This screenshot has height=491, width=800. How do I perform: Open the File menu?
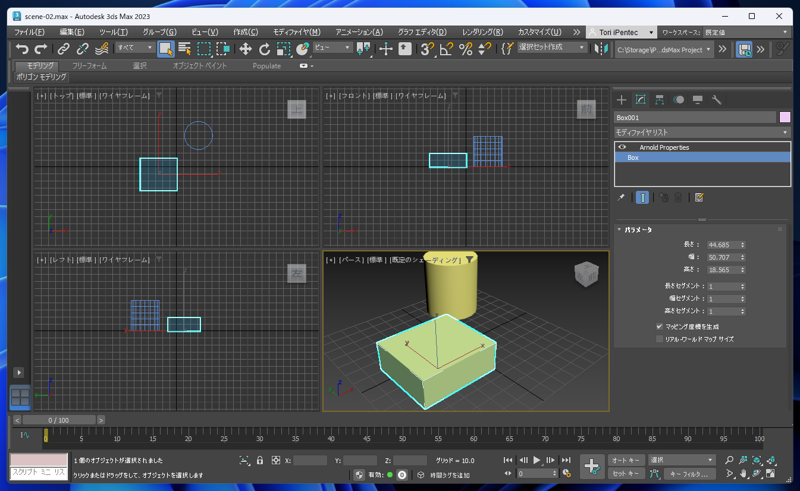(x=29, y=32)
